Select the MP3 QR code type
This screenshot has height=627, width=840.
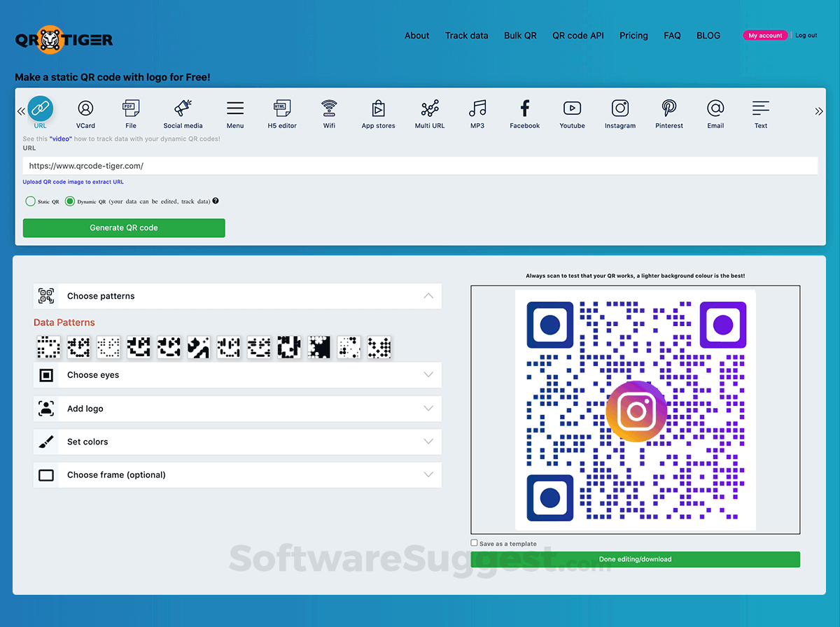click(x=477, y=113)
